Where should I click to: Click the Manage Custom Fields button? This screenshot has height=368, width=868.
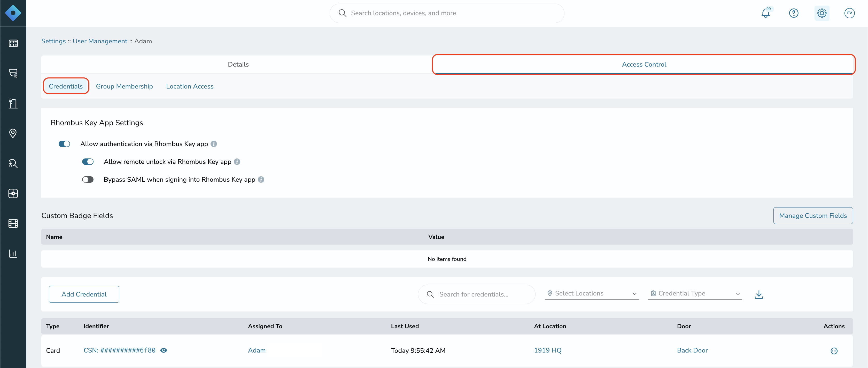(x=813, y=216)
